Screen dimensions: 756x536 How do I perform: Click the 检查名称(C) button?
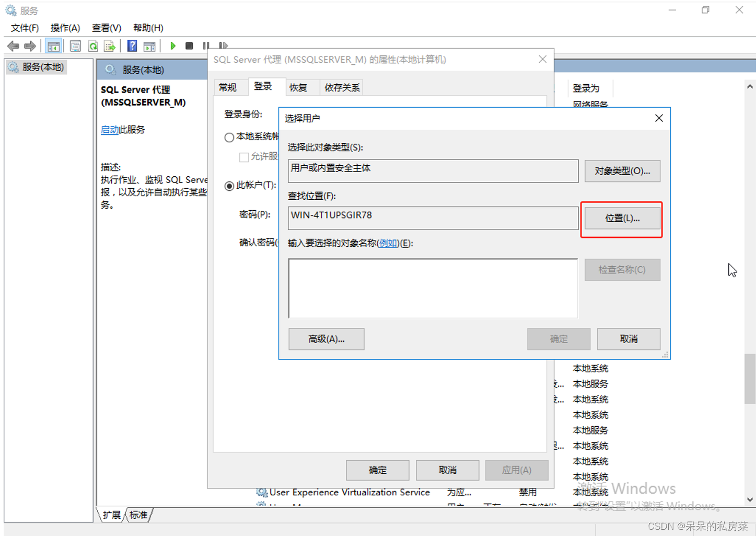pos(622,270)
